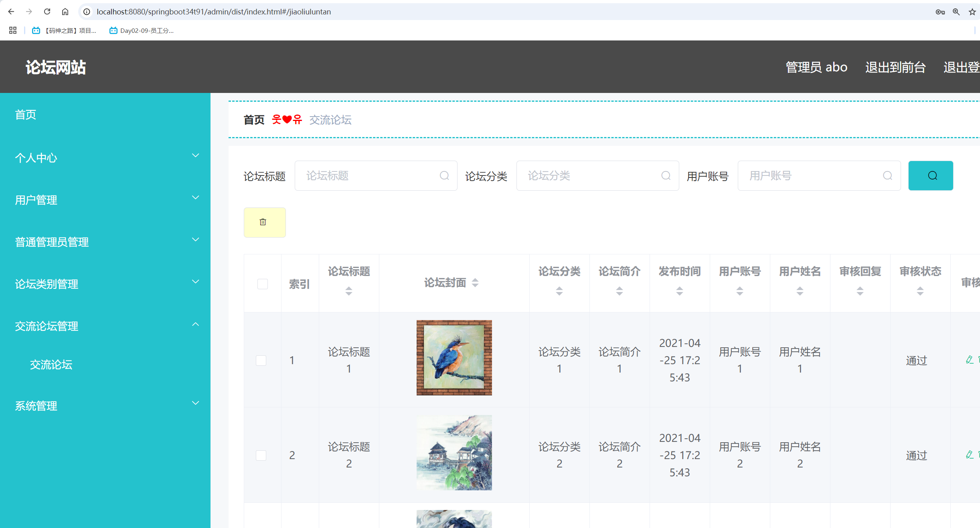Collapse the 交流论坛管理 sidebar menu
This screenshot has width=980, height=528.
pos(105,326)
